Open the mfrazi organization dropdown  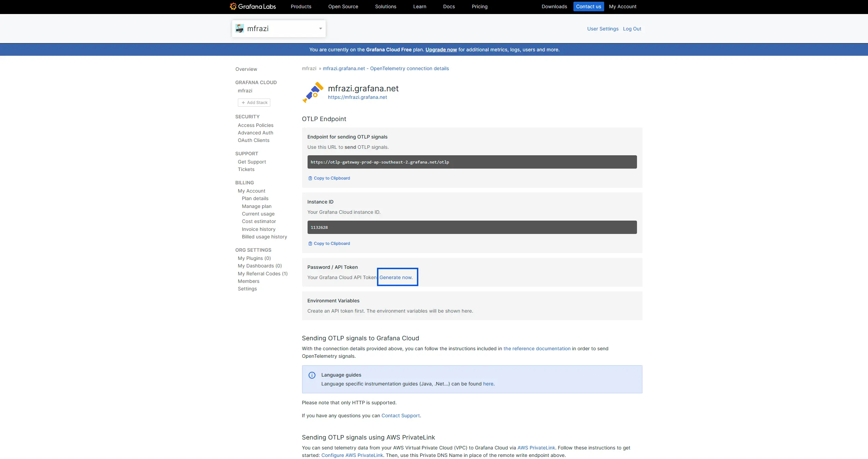[x=279, y=29]
